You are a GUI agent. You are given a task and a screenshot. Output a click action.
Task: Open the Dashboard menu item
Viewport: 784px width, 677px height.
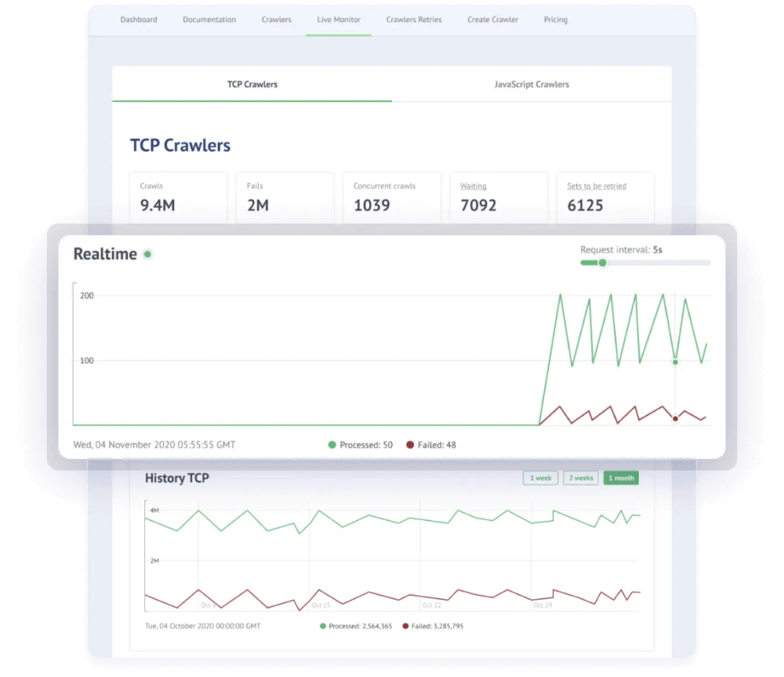139,20
